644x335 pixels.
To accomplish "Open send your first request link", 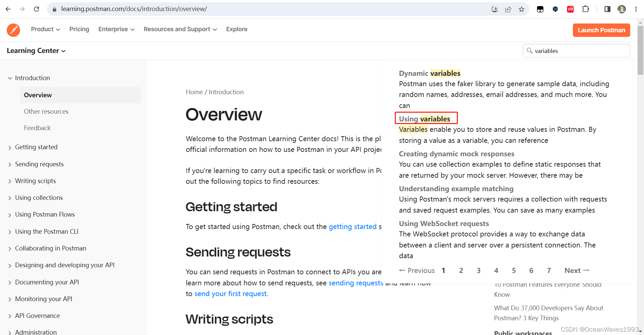I will (230, 294).
